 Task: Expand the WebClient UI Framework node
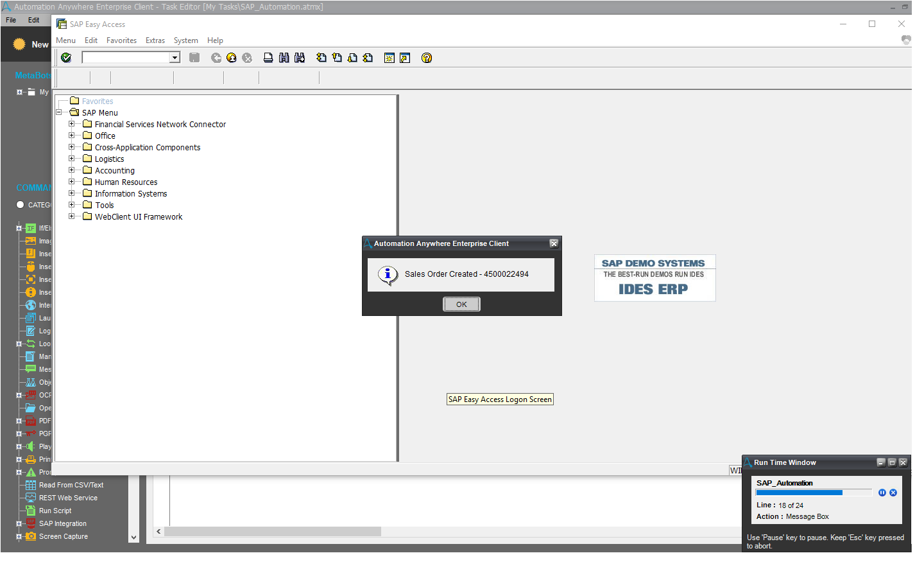[72, 216]
